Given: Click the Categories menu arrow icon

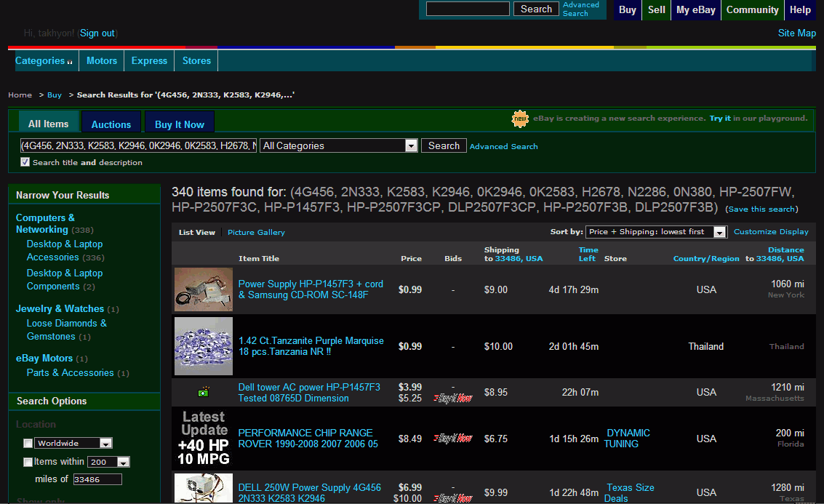Looking at the screenshot, I should [x=70, y=62].
